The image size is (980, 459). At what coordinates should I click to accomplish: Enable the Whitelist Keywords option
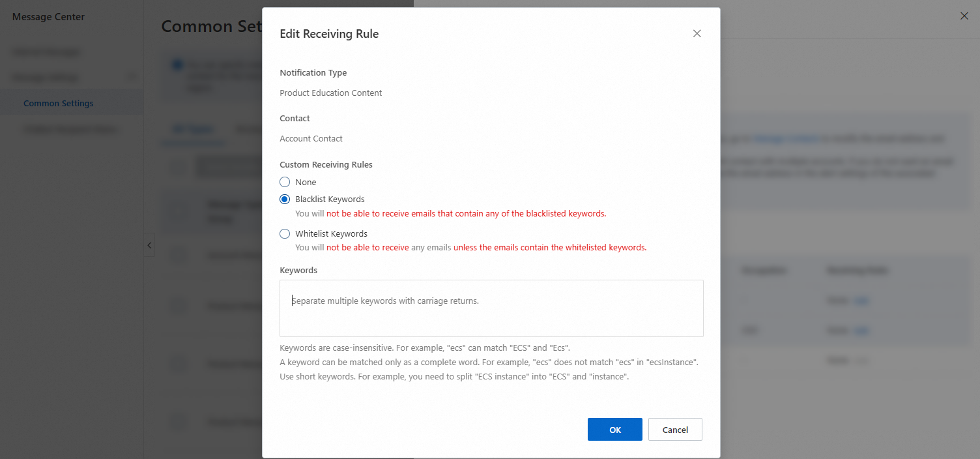click(x=285, y=234)
